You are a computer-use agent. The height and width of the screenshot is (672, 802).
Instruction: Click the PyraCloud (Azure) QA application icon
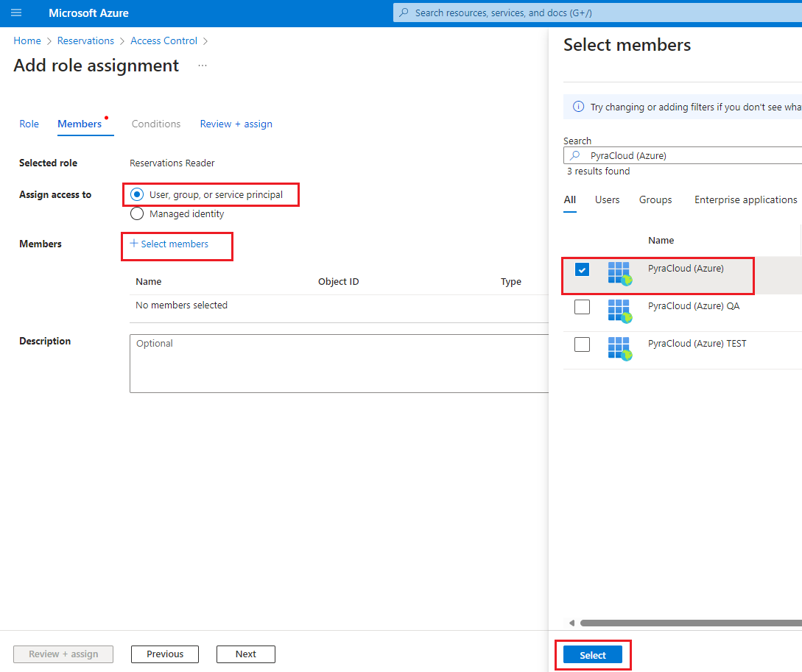[619, 311]
